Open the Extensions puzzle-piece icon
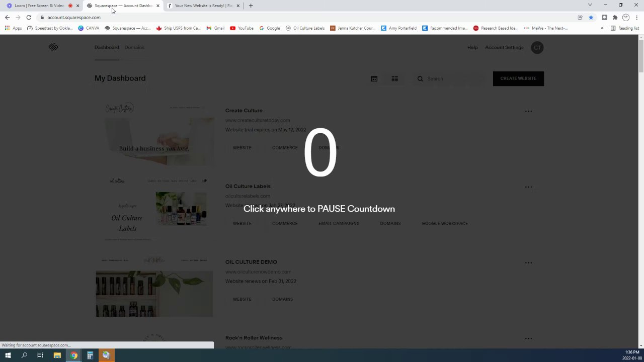This screenshot has width=644, height=362. [x=615, y=17]
